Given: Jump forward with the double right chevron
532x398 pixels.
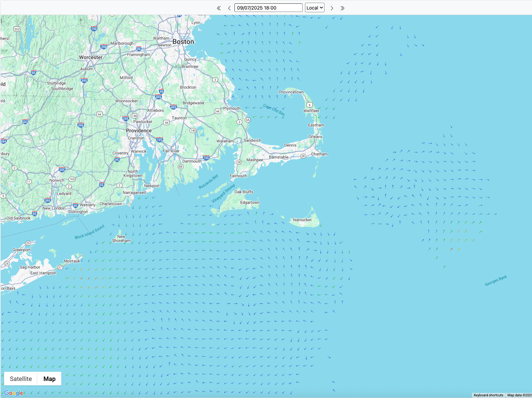Looking at the screenshot, I should (343, 7).
